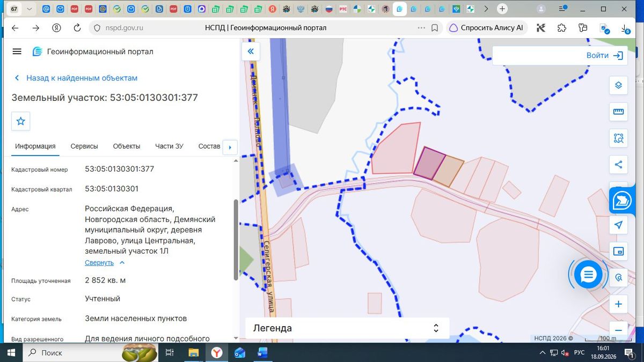Click the info panel vertical scrollbar
This screenshot has height=362, width=644.
tap(236, 240)
